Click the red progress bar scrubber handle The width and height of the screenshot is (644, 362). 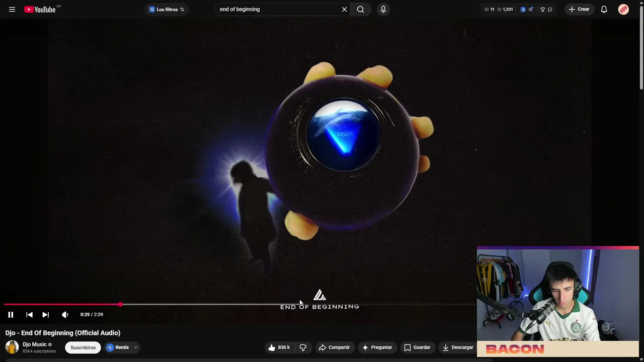click(121, 304)
